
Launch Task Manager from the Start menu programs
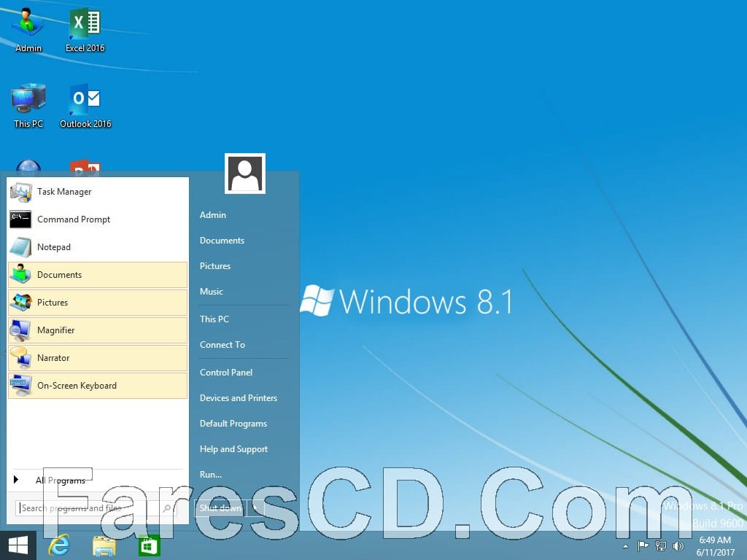[98, 192]
